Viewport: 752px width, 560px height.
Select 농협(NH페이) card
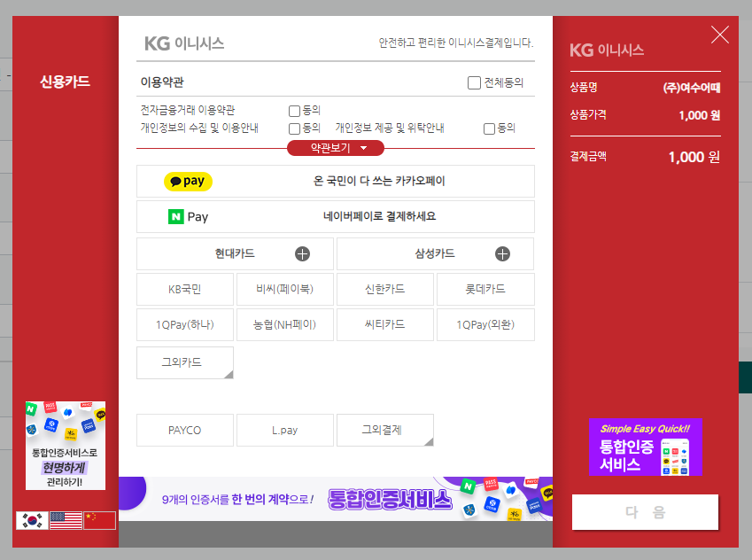coord(285,325)
